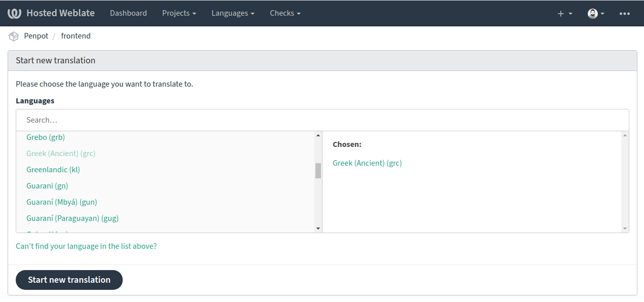Open the frontend breadcrumb link
Image resolution: width=644 pixels, height=302 pixels.
coord(76,36)
